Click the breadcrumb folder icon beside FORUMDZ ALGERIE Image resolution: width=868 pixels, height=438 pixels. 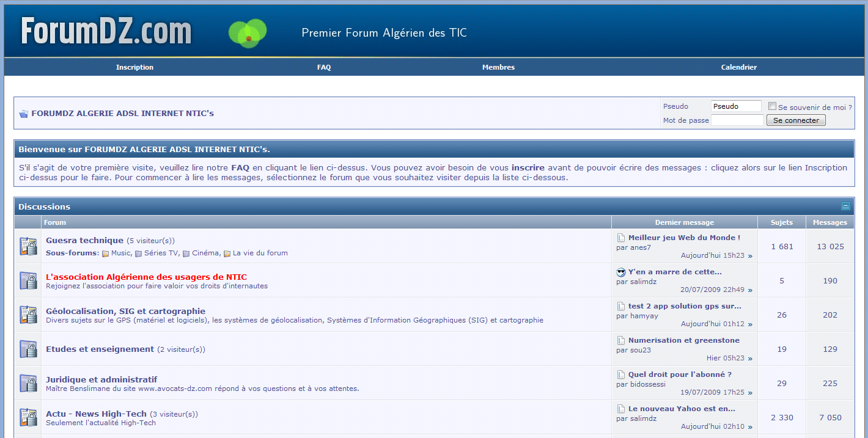tap(24, 114)
